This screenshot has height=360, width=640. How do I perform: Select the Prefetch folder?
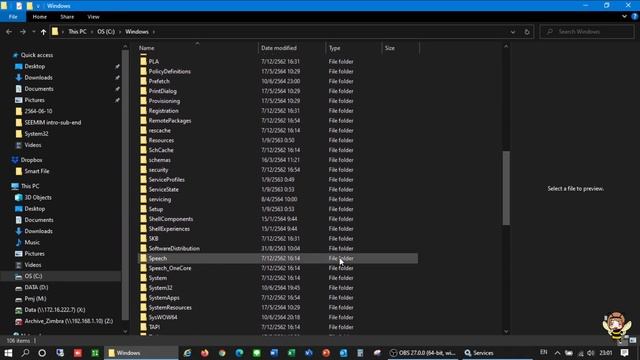[159, 81]
